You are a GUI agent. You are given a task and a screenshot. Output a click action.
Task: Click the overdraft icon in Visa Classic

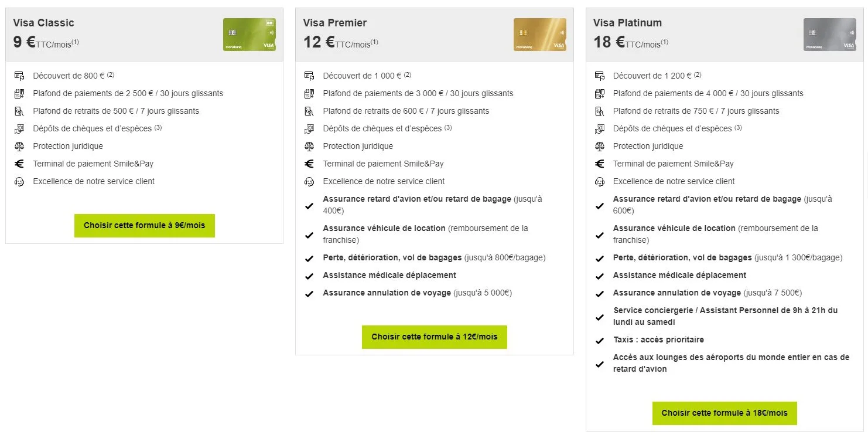tap(19, 76)
